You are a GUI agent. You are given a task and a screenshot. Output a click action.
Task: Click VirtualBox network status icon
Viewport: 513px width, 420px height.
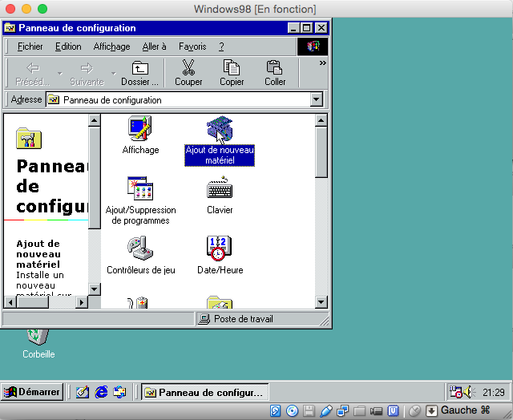[342, 411]
